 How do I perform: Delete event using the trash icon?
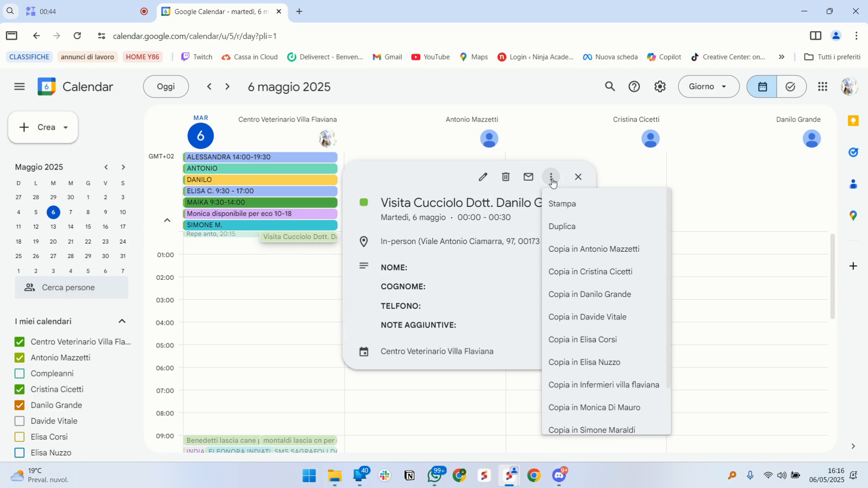[x=506, y=177]
